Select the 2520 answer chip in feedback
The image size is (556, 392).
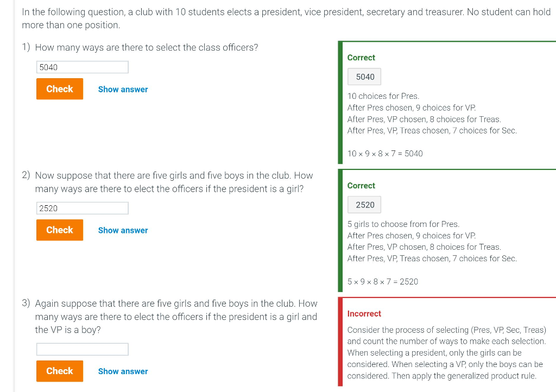(x=364, y=205)
